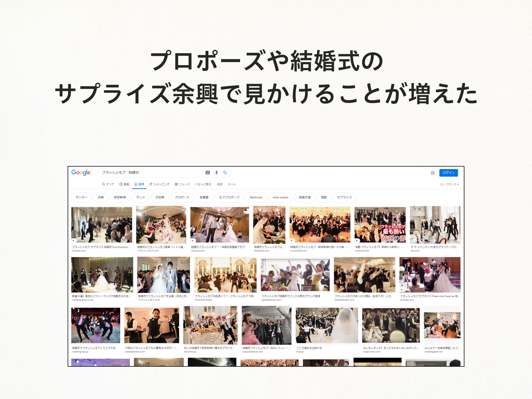Filter by プロポーズ chip
The width and height of the screenshot is (532, 399).
point(182,198)
